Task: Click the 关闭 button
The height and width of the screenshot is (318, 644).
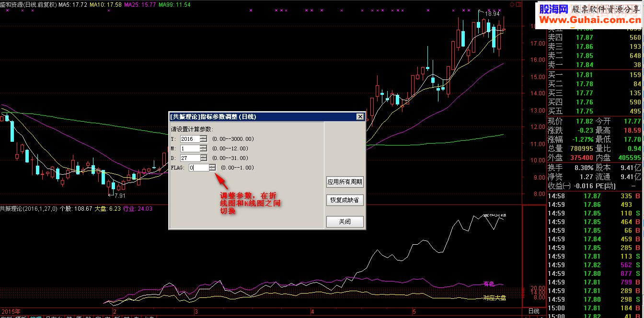Action: [345, 222]
